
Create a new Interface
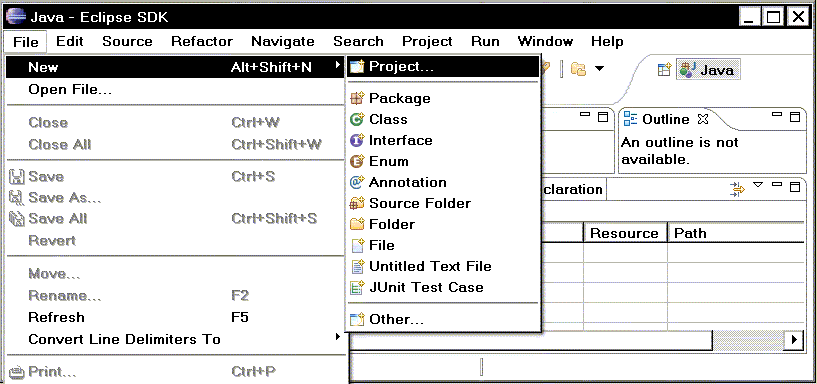pyautogui.click(x=443, y=140)
